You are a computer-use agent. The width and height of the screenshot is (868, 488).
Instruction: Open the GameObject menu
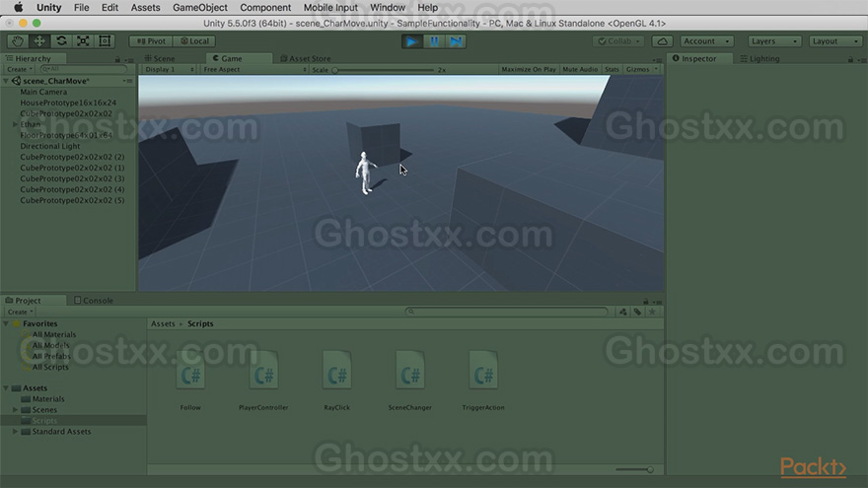[200, 7]
